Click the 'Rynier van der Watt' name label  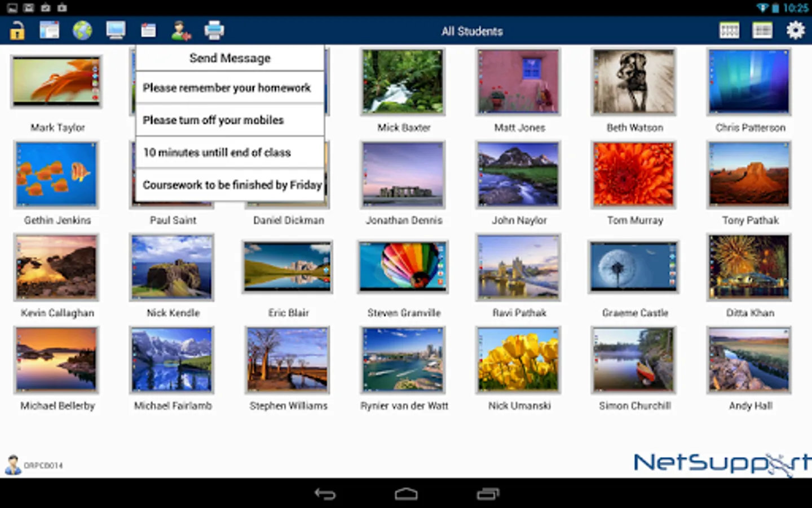coord(404,405)
